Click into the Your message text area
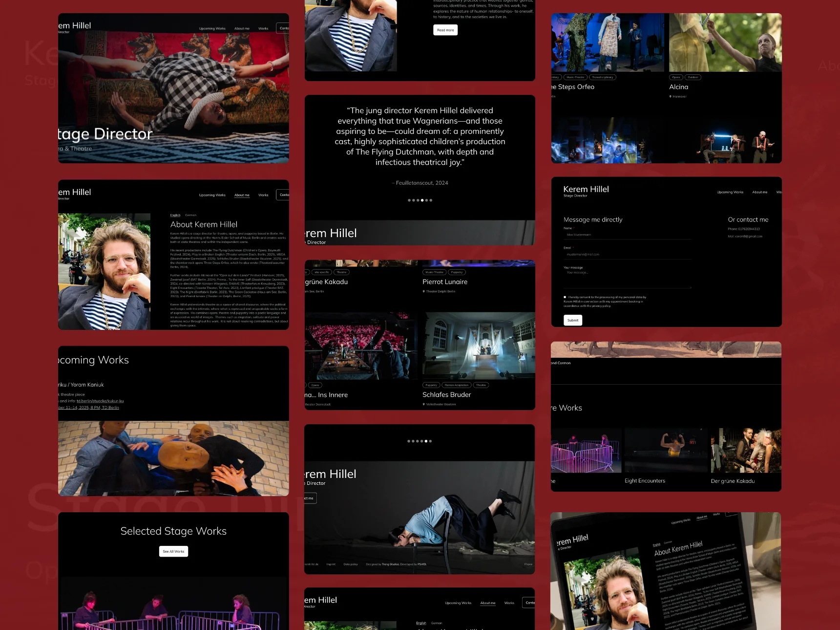 (627, 279)
